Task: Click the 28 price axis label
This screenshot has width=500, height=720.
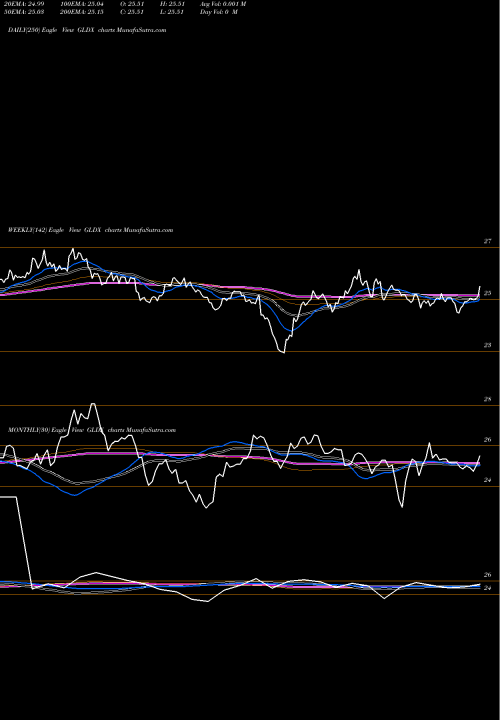Action: tap(488, 399)
